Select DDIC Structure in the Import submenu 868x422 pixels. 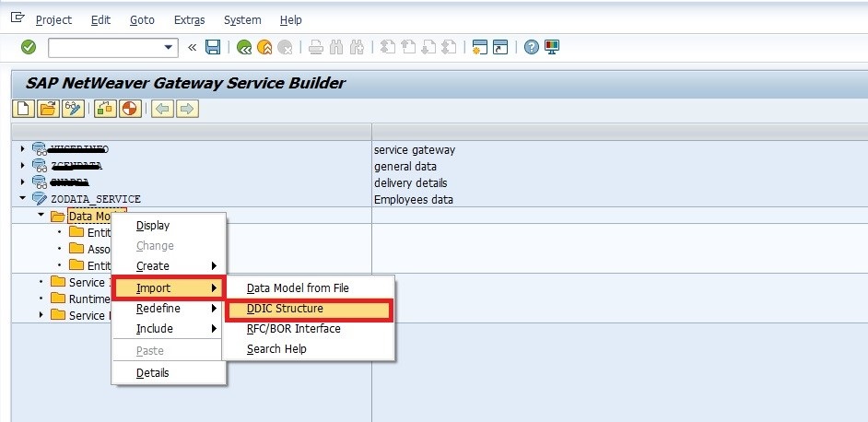309,309
